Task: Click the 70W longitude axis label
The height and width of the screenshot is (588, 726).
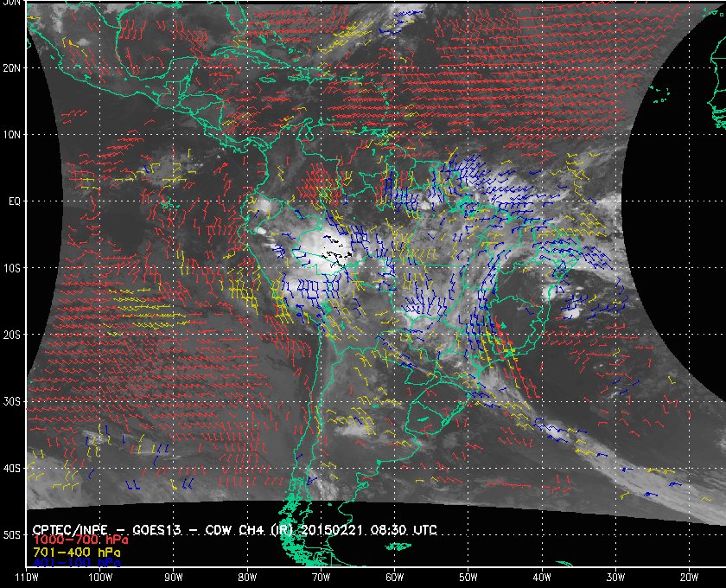Action: (x=320, y=577)
